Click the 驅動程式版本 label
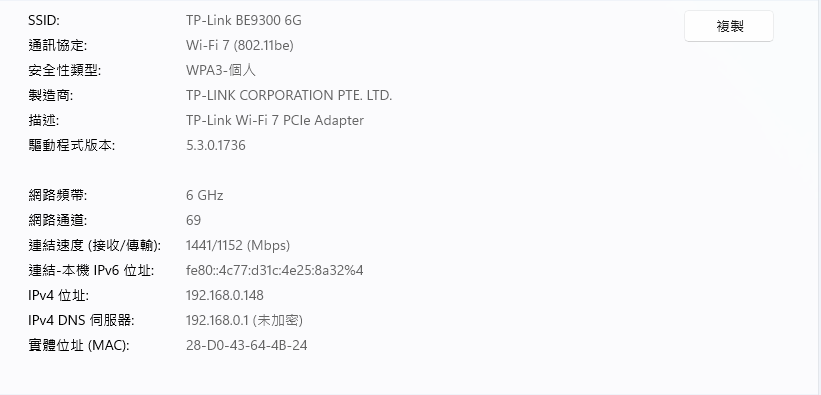The width and height of the screenshot is (821, 395). 71,145
